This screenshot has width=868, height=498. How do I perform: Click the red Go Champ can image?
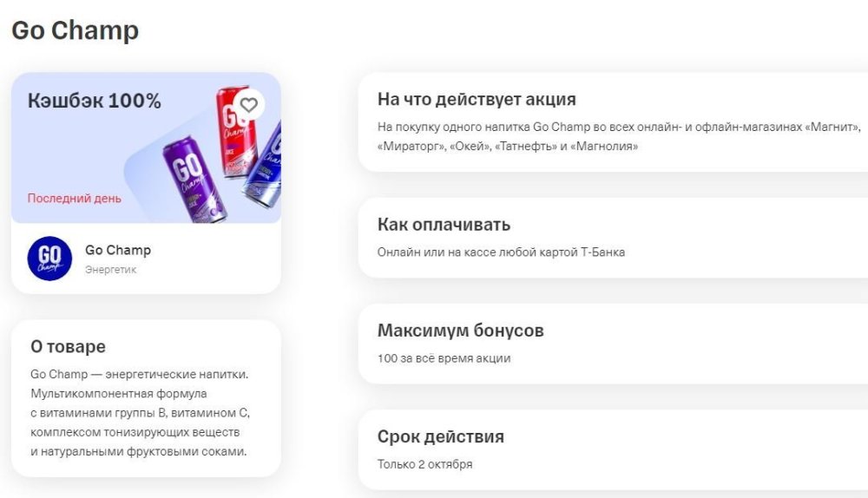point(236,132)
